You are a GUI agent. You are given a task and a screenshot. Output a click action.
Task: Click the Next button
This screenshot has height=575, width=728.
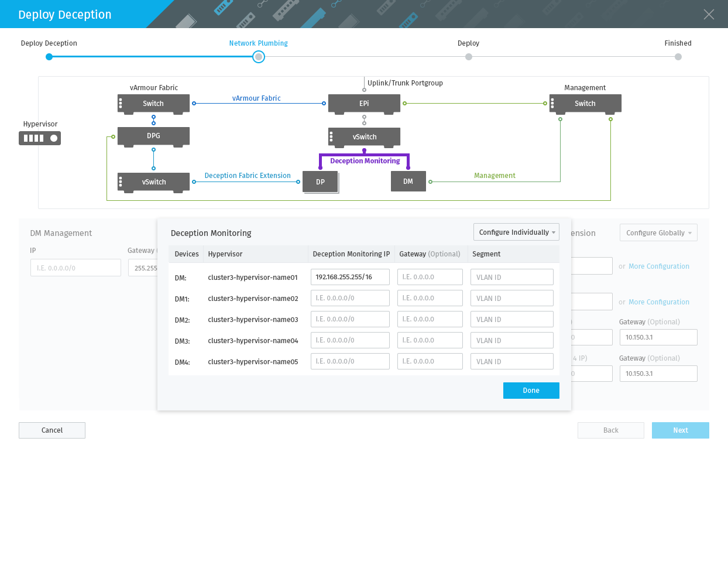681,430
